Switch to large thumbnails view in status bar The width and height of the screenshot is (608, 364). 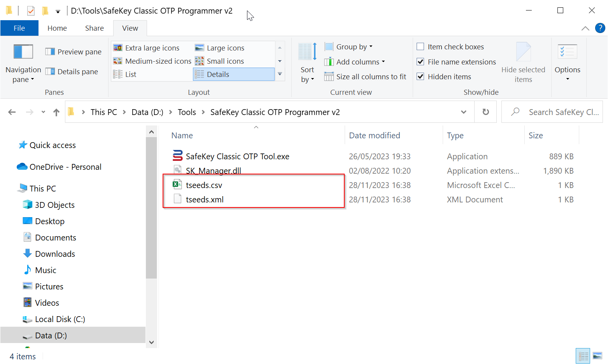click(x=597, y=356)
